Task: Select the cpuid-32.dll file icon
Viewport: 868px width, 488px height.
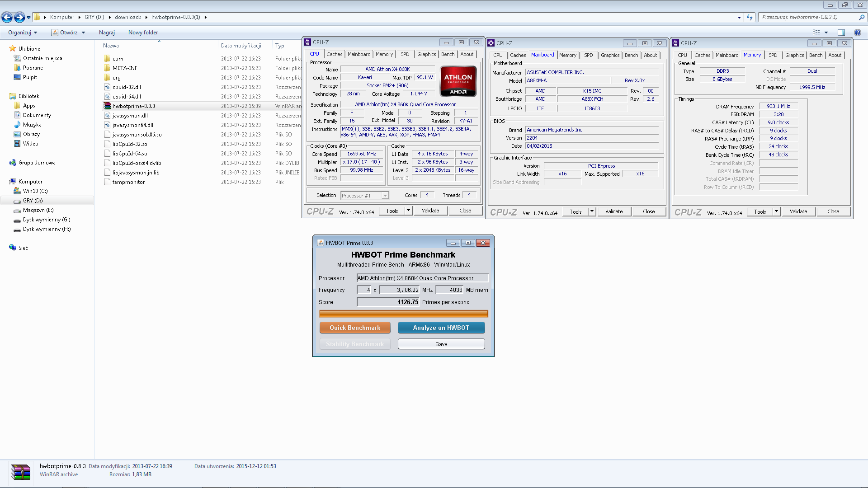Action: click(107, 87)
